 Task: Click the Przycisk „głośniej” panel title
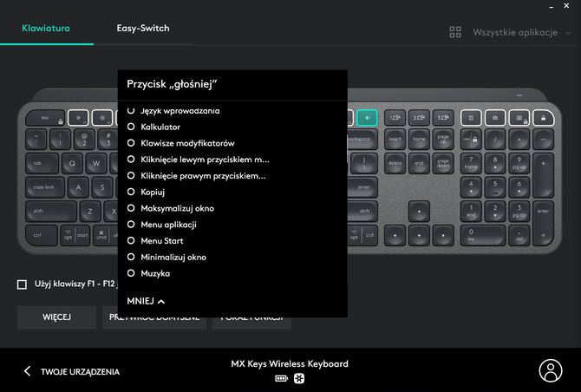[x=172, y=84]
